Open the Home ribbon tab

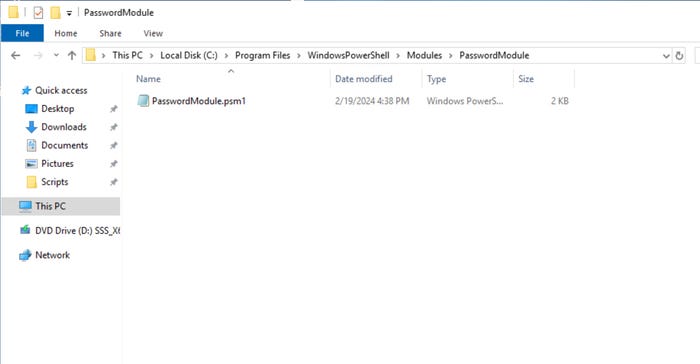66,33
